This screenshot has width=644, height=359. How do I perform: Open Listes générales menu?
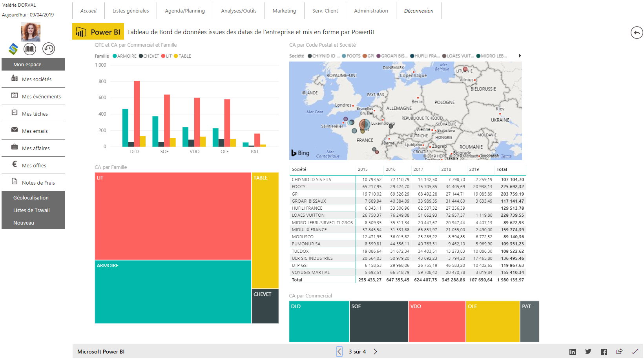(x=131, y=11)
